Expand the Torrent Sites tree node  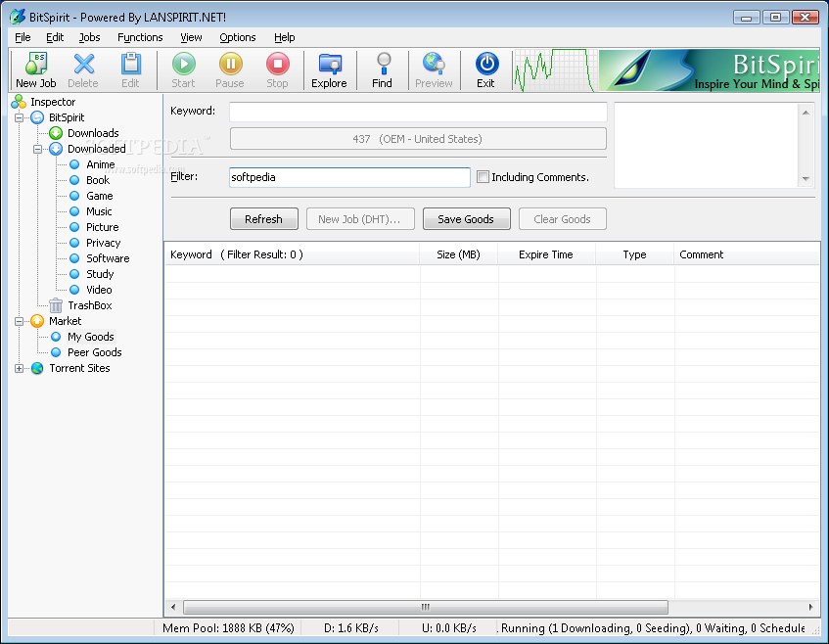pos(19,369)
